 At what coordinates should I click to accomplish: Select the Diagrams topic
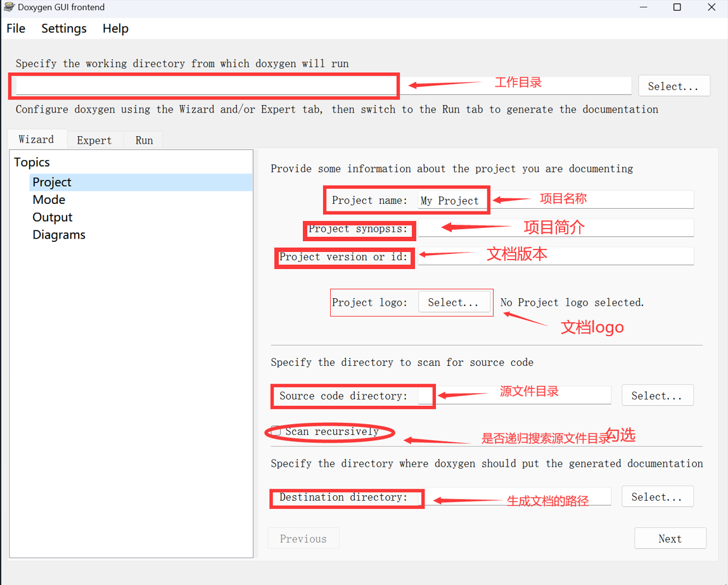pyautogui.click(x=58, y=235)
